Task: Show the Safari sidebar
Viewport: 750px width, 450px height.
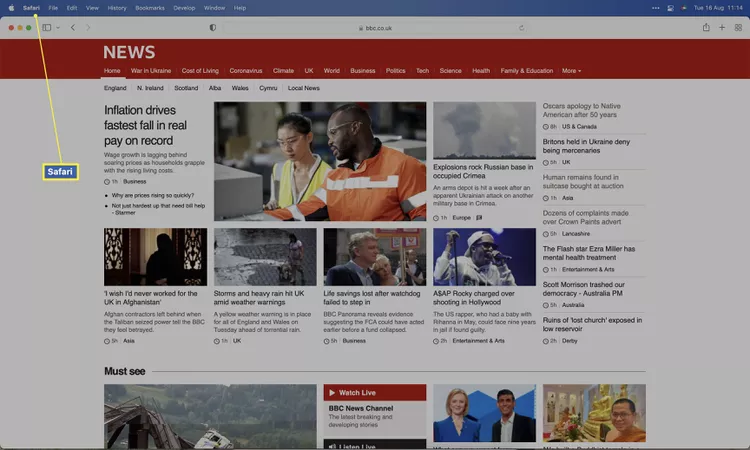Action: coord(46,27)
